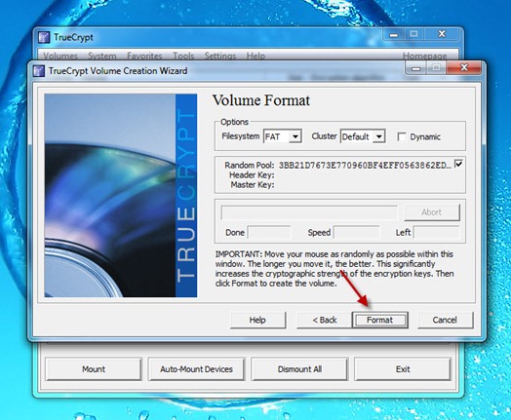Open the Filesystem FAT dropdown
The height and width of the screenshot is (420, 511).
pos(295,136)
